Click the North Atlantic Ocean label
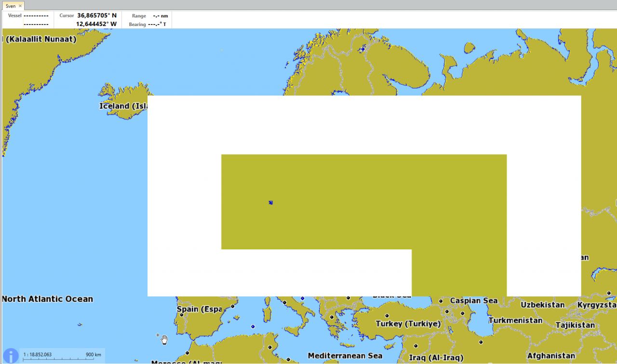617x364 pixels. [47, 299]
